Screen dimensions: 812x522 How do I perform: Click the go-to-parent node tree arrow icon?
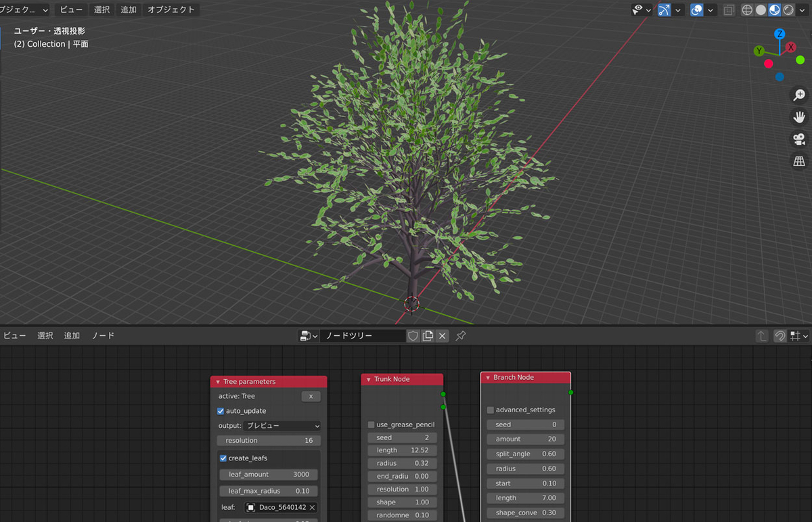(x=762, y=336)
